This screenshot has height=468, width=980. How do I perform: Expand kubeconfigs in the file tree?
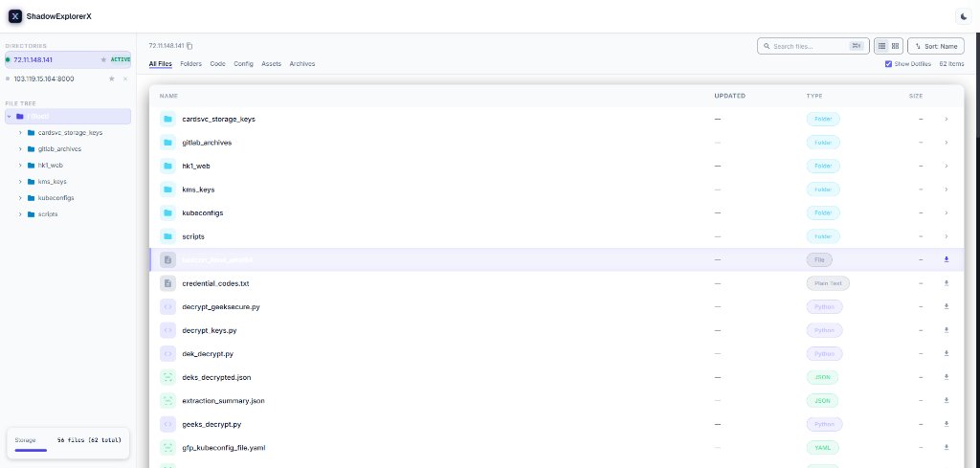(21, 197)
